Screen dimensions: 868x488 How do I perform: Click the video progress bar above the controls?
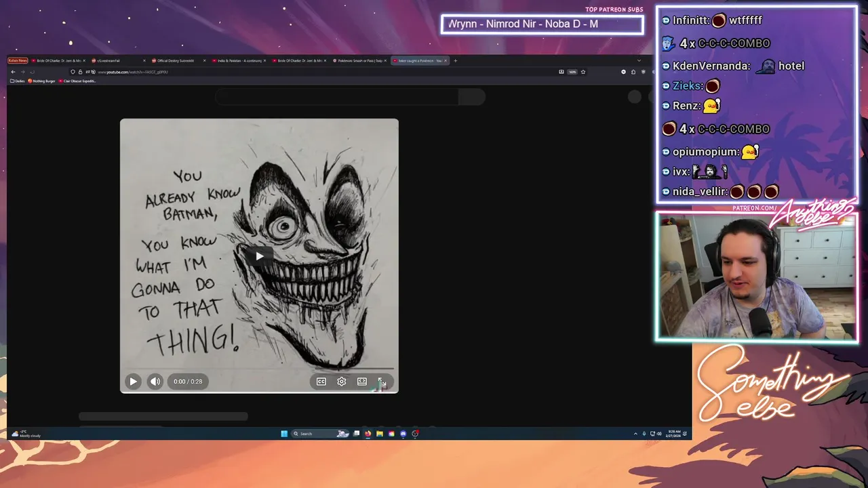click(x=259, y=369)
